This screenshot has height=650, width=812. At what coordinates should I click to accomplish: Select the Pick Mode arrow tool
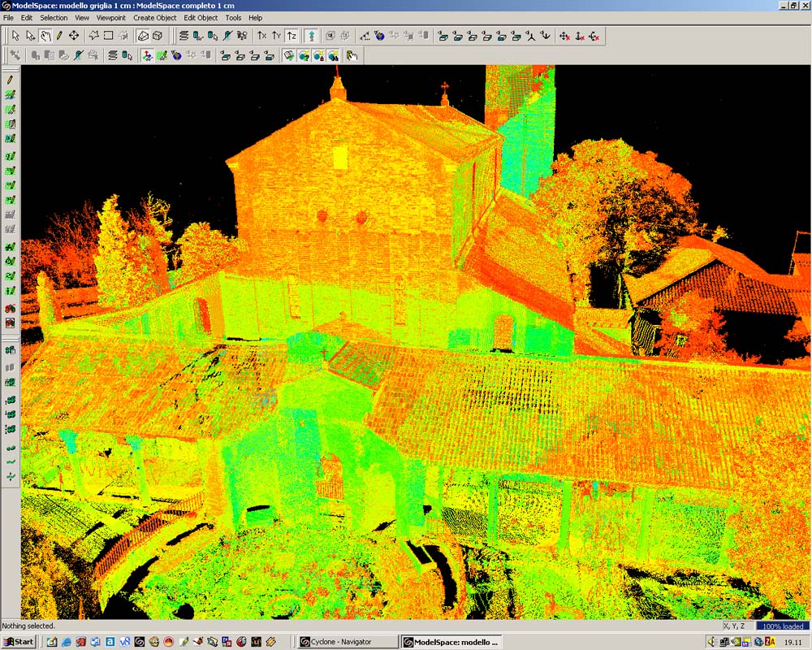[x=15, y=36]
